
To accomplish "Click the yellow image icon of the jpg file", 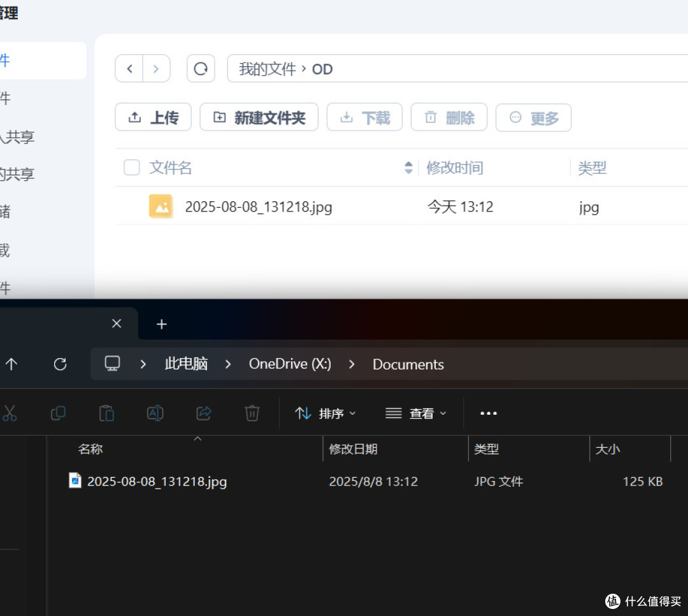I will [x=161, y=206].
